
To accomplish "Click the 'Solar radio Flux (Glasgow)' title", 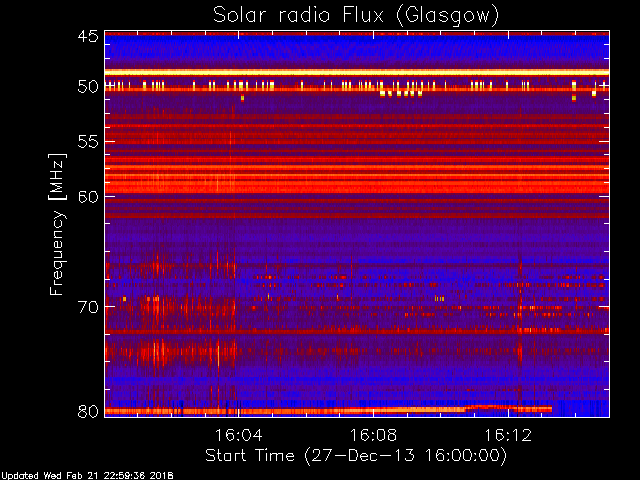I will click(x=356, y=14).
